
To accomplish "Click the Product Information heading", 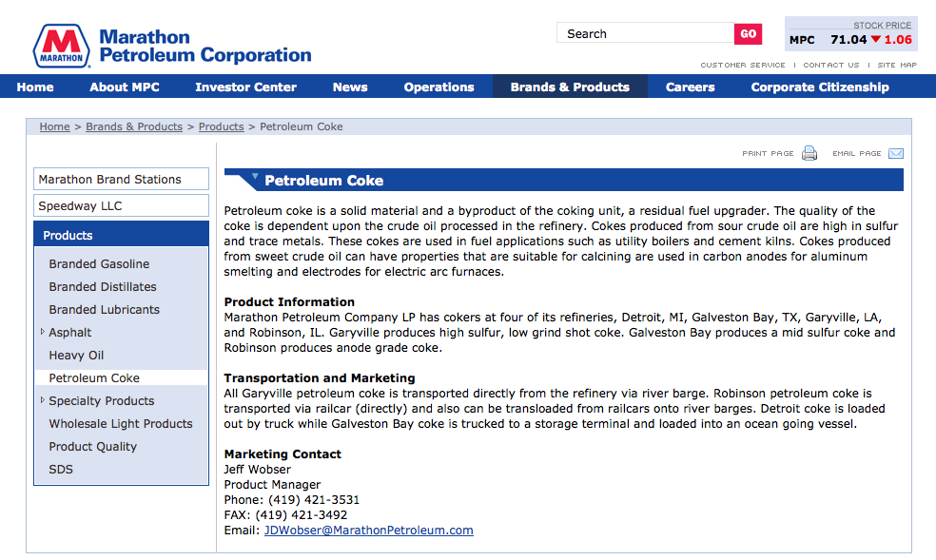I will (289, 301).
